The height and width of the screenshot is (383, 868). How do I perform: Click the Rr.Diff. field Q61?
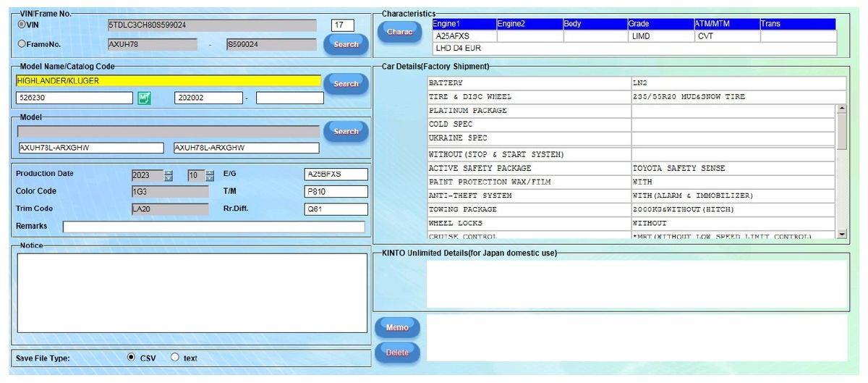(336, 209)
